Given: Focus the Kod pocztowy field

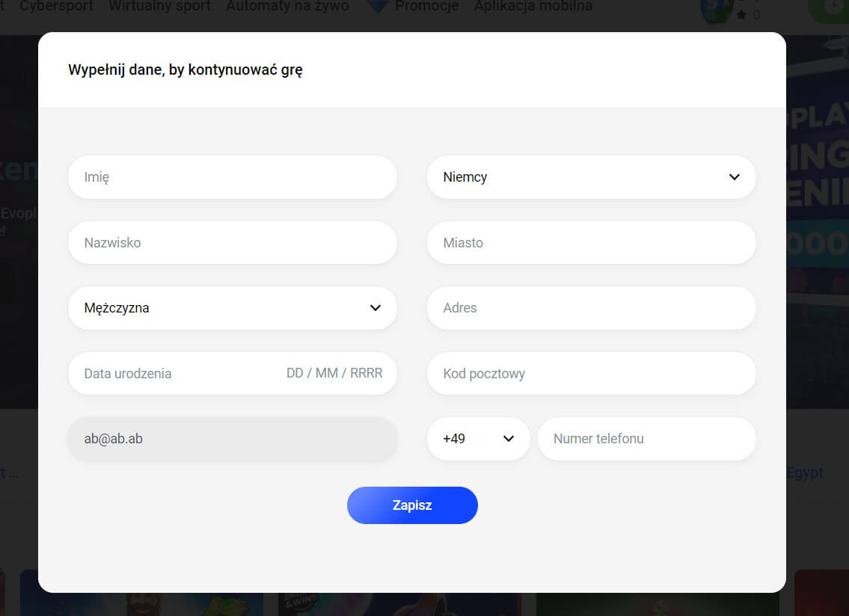Looking at the screenshot, I should (x=591, y=373).
